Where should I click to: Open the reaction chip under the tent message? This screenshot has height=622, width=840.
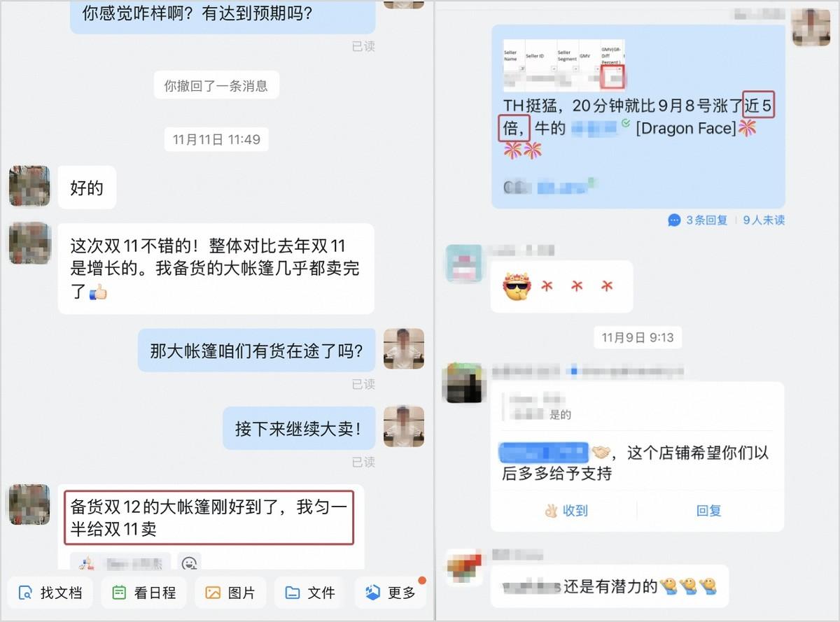120,562
